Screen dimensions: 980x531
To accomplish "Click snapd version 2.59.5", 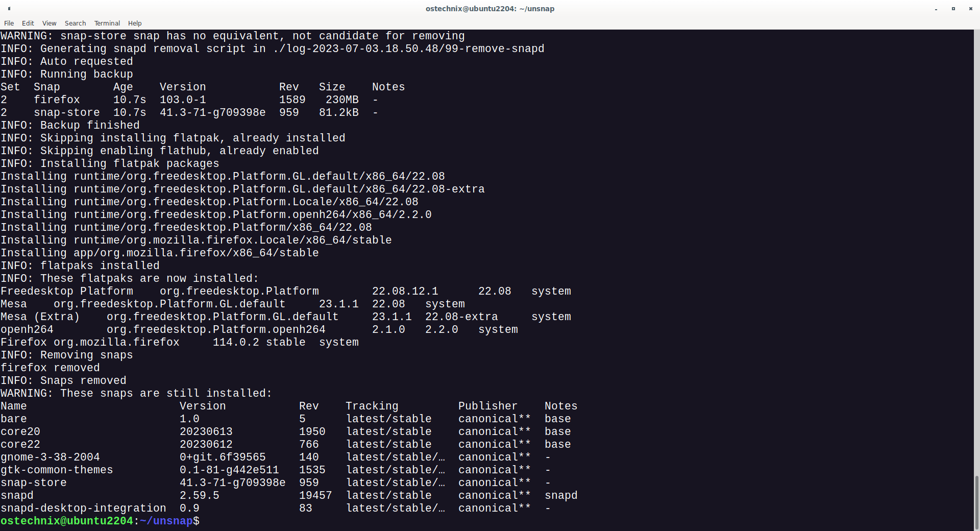I will coord(200,495).
